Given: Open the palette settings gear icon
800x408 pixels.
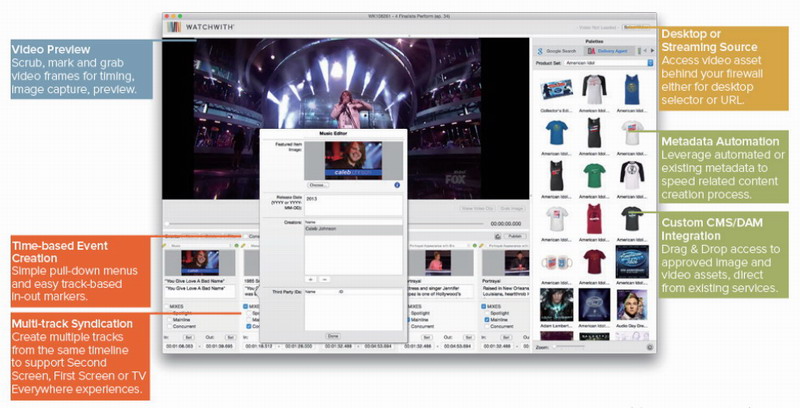Looking at the screenshot, I should point(649,347).
